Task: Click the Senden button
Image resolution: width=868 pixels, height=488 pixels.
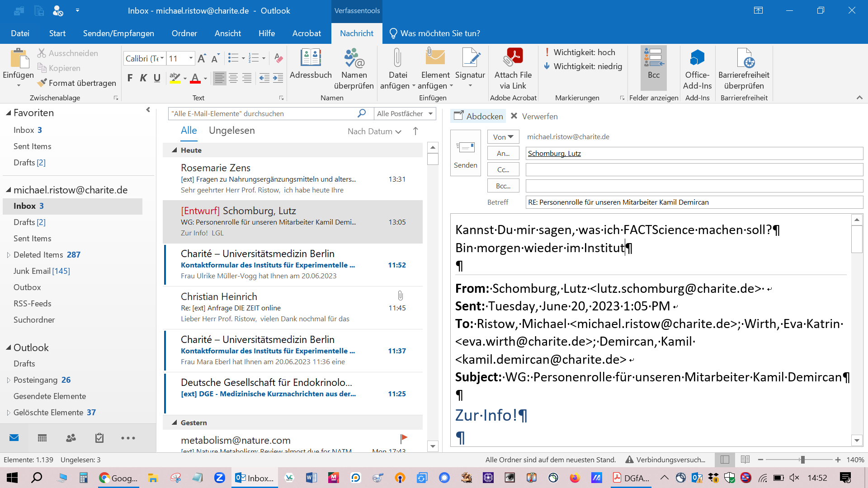Action: 465,153
